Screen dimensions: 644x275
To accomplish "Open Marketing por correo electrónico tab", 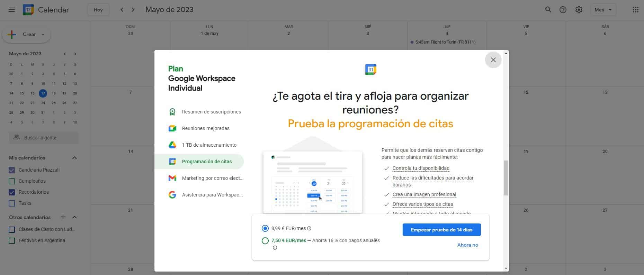I will (x=199, y=178).
